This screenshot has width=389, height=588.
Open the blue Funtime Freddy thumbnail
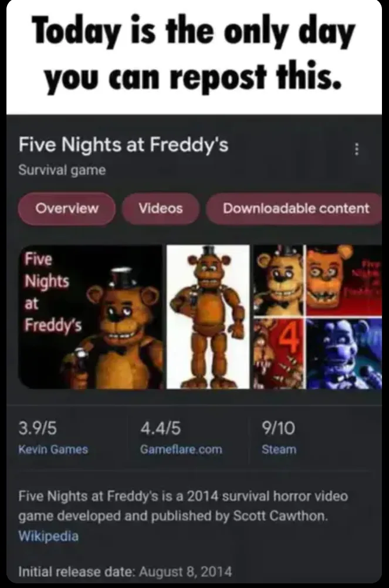[344, 354]
